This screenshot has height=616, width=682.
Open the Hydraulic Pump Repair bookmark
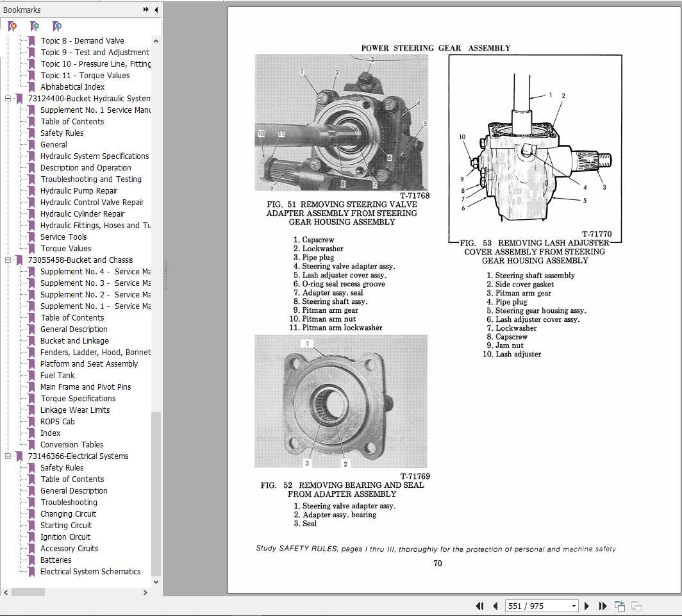(79, 191)
